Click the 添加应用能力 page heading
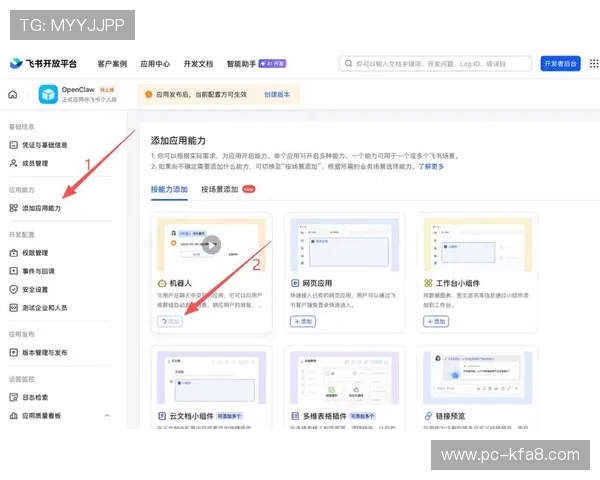Viewport: 600px width, 480px height. coord(178,140)
